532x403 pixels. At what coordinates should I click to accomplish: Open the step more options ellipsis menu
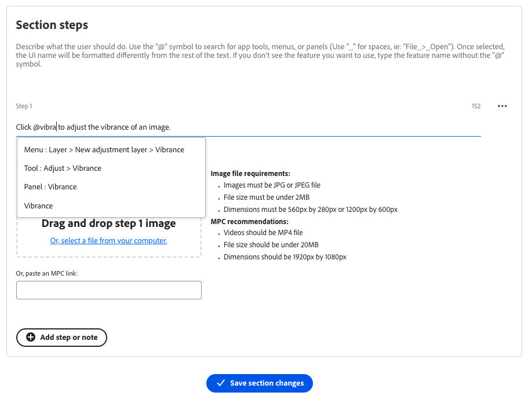(x=502, y=106)
